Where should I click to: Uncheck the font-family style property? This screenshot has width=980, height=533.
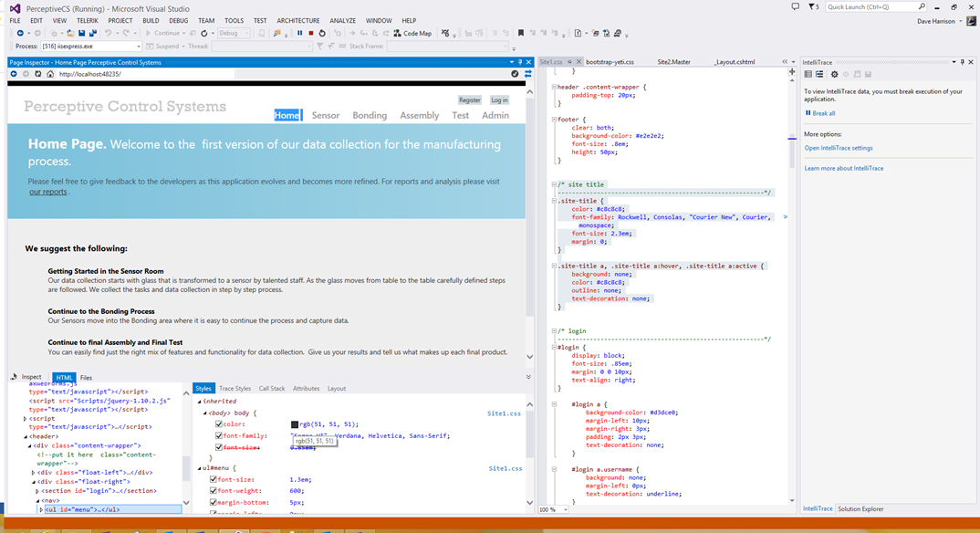218,435
